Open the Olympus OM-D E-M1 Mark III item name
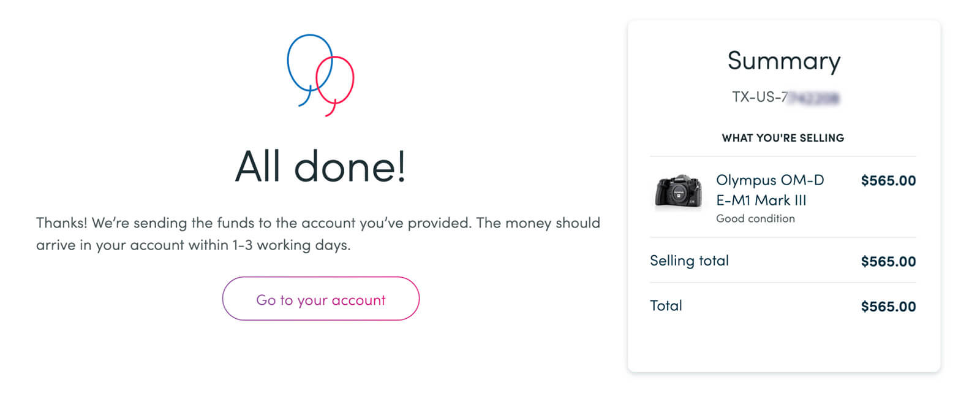 pos(769,189)
